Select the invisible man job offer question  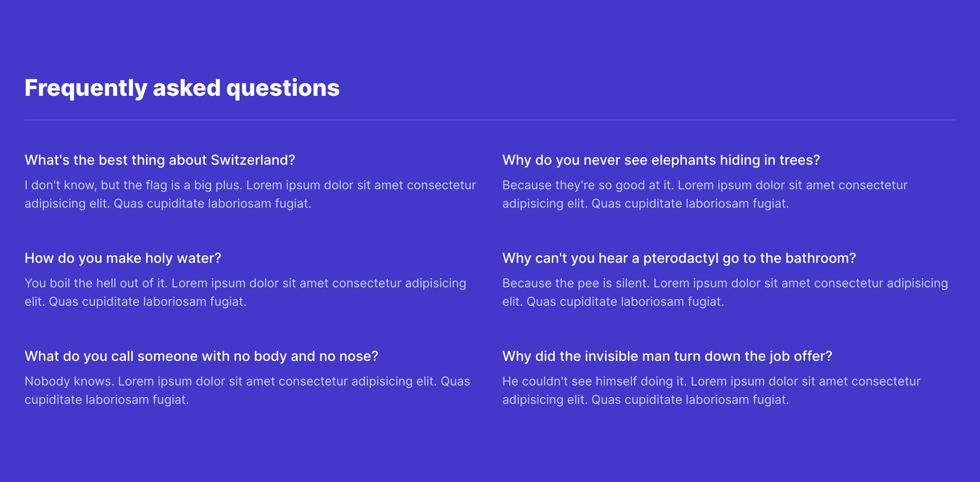coord(667,356)
